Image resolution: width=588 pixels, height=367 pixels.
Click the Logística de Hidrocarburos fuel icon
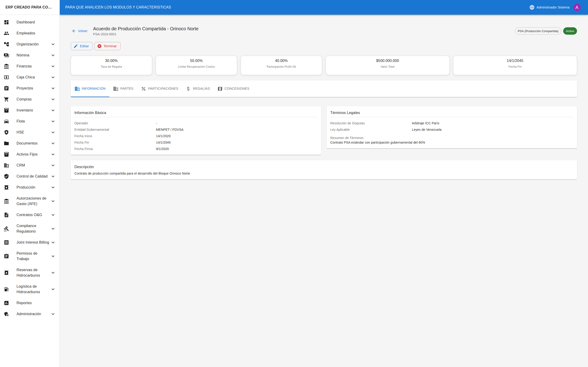click(7, 289)
